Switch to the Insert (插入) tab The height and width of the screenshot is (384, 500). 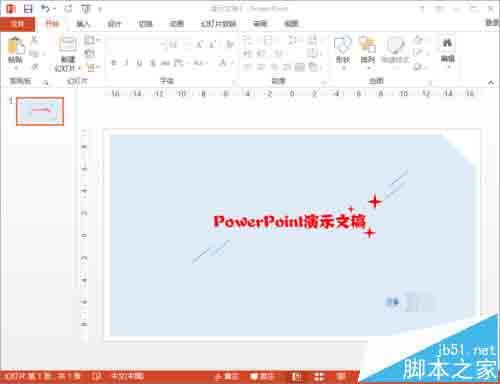(83, 24)
